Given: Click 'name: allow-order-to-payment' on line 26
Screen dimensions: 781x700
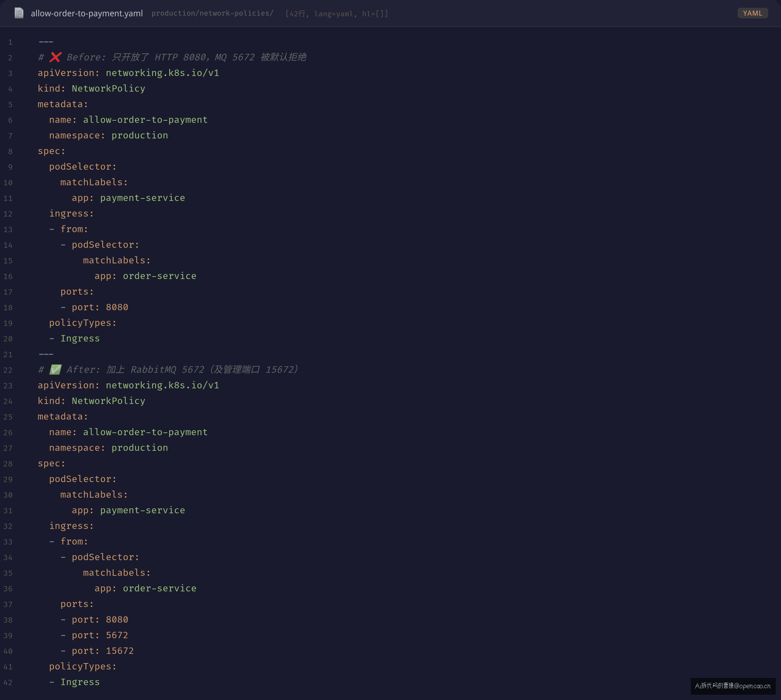Looking at the screenshot, I should 128,432.
